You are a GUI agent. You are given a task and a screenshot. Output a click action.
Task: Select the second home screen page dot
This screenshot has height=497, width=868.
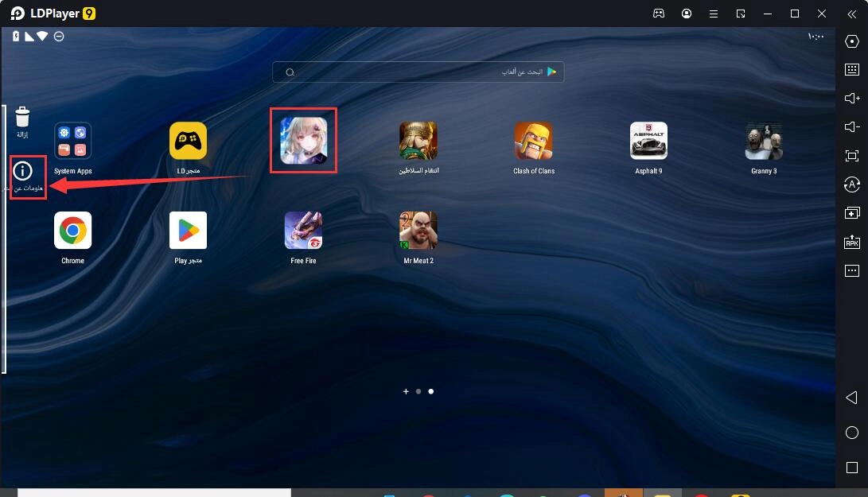(x=430, y=391)
